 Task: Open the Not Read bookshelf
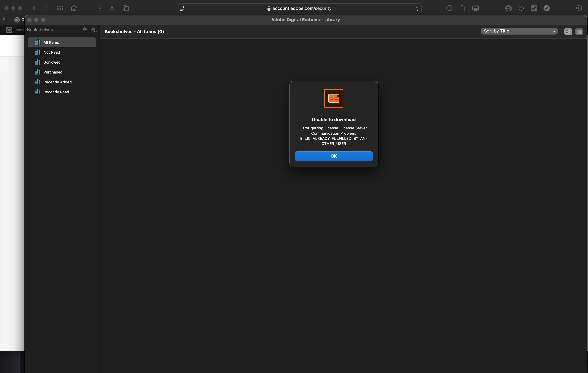click(51, 52)
